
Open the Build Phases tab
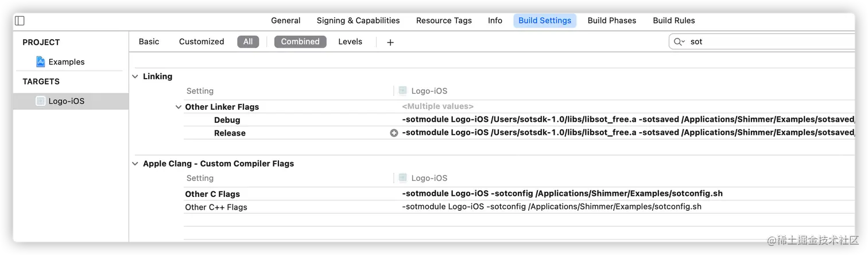[x=612, y=21]
